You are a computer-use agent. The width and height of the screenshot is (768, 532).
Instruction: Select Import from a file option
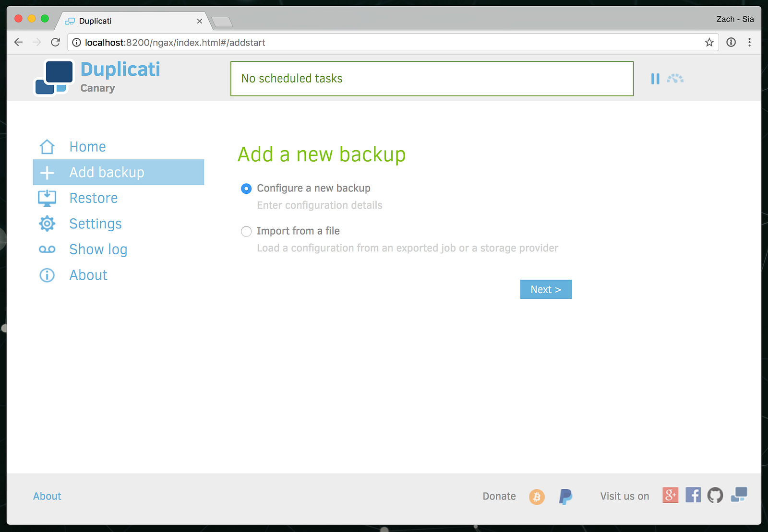point(246,232)
